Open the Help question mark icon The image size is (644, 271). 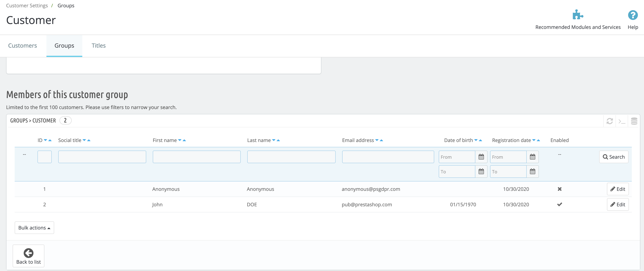[x=633, y=15]
